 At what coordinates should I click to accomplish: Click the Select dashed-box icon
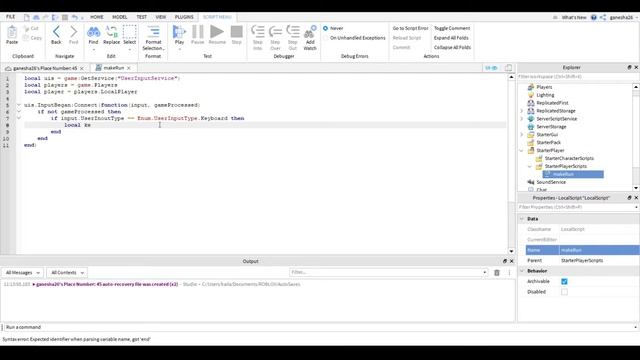129,32
